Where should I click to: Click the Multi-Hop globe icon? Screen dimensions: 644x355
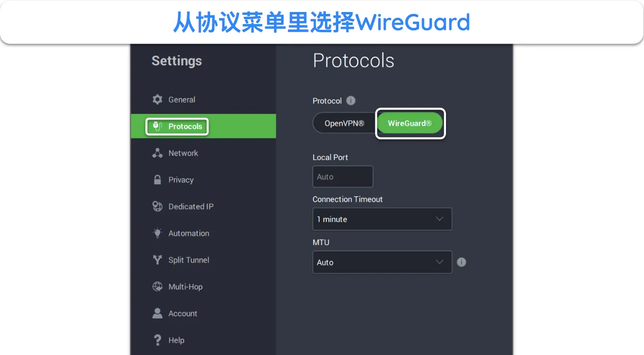pos(157,287)
